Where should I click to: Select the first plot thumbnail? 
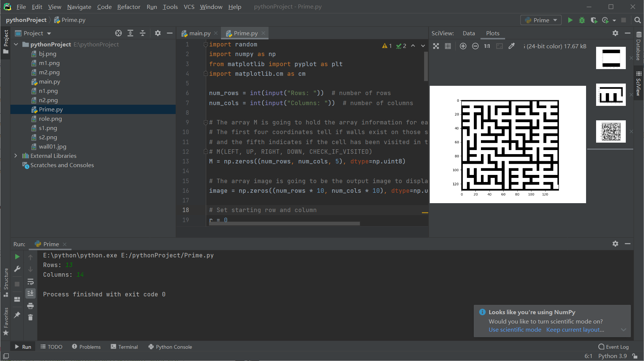pyautogui.click(x=611, y=58)
